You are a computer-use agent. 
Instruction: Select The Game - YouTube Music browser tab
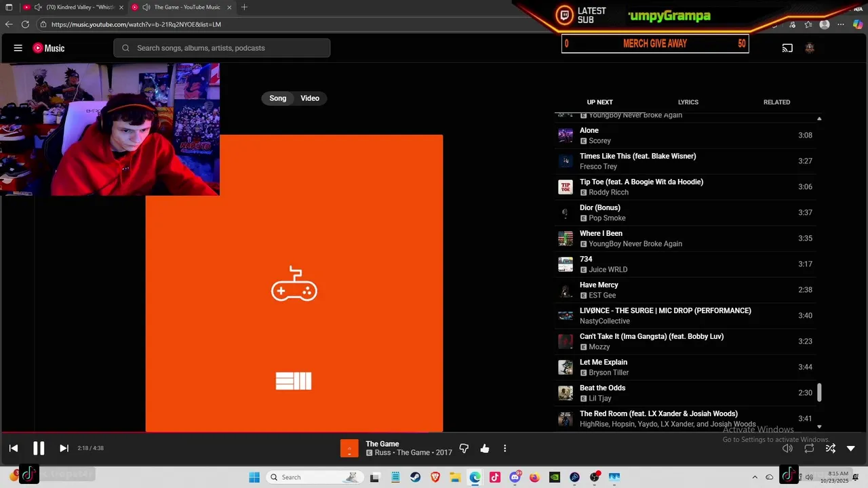pyautogui.click(x=182, y=7)
